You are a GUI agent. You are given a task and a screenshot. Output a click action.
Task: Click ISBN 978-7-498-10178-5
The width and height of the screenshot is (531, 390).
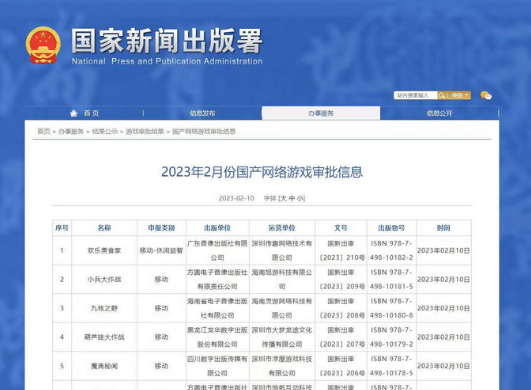[391, 366]
